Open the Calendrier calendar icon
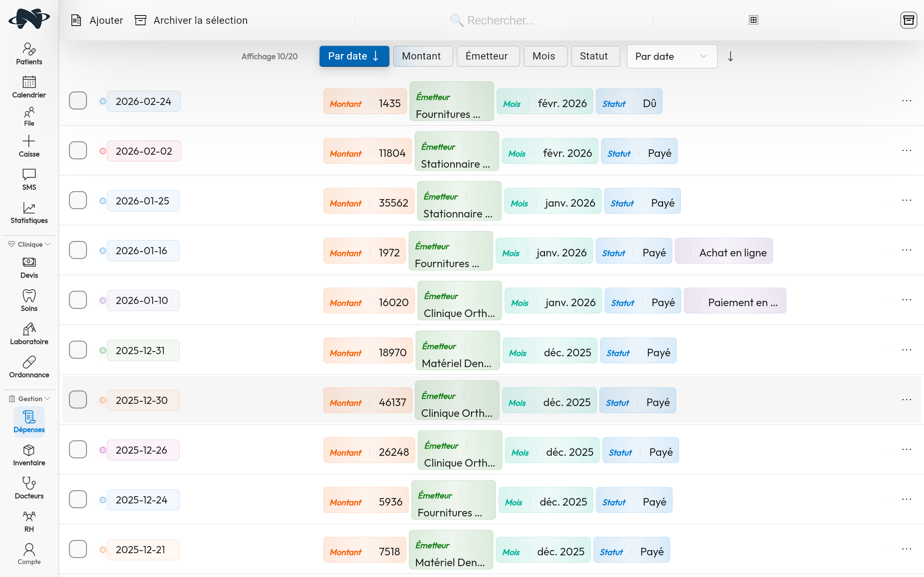Screen dimensions: 924x577 tap(29, 82)
